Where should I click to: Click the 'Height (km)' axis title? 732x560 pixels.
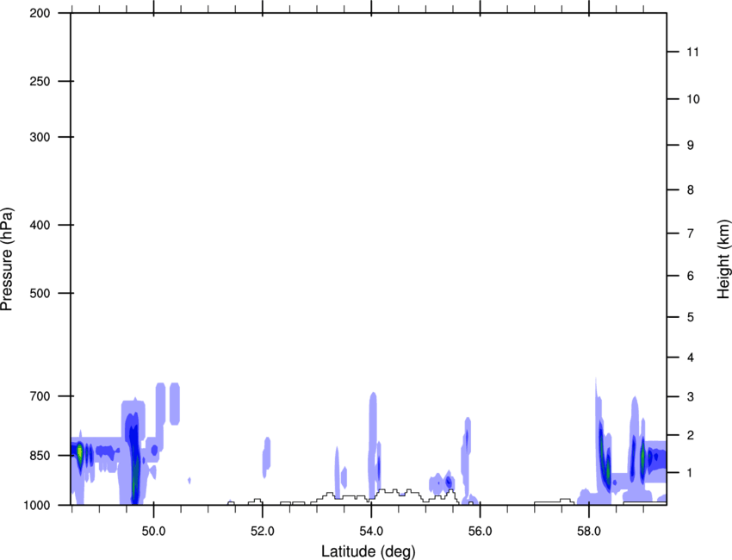[x=723, y=259]
